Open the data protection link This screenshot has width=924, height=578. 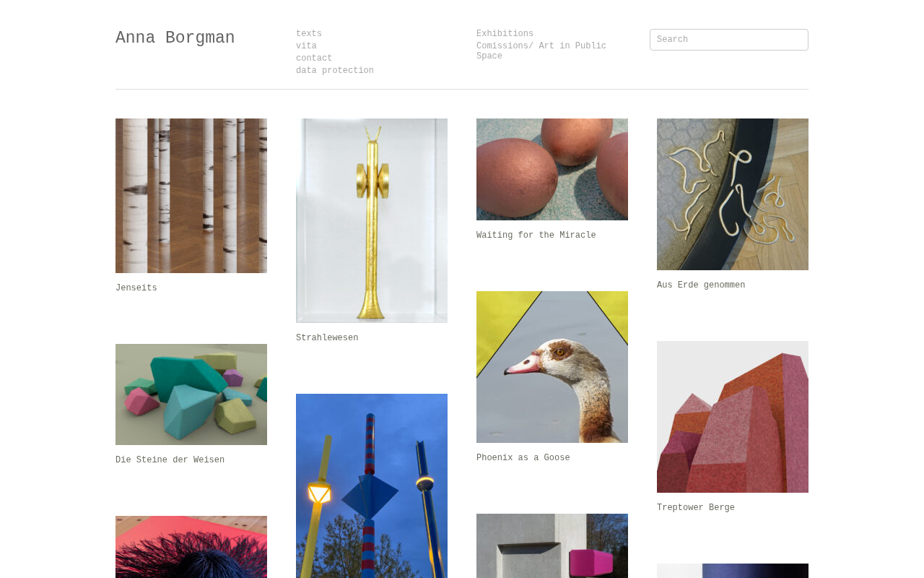(335, 71)
